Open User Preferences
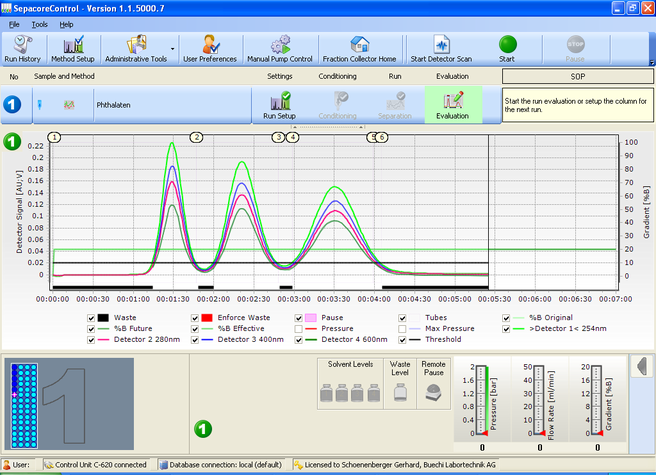The image size is (656, 475). [209, 49]
